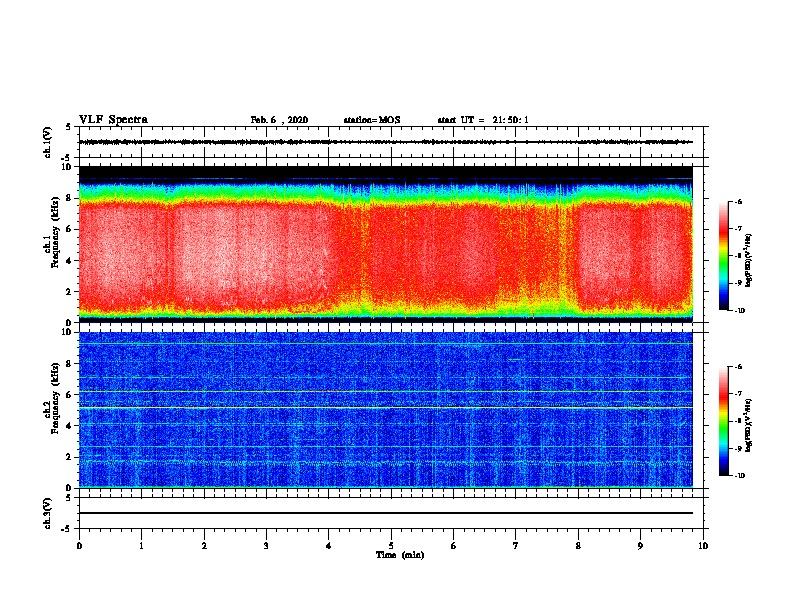Select the "start UT = 21:50: 1" text
This screenshot has height=612, width=792.
(483, 120)
